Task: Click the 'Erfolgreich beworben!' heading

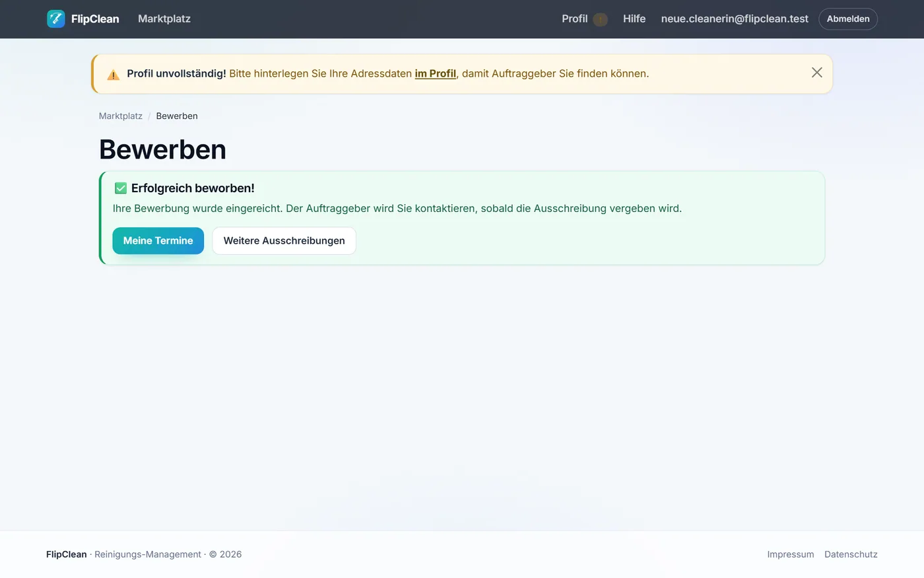Action: pos(193,188)
